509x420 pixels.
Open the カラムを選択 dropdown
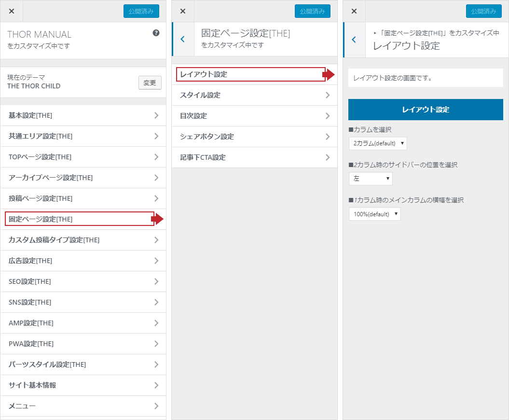(x=378, y=143)
